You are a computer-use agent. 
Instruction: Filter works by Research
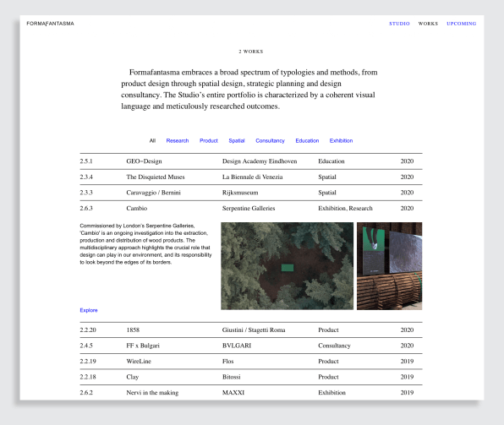[178, 141]
